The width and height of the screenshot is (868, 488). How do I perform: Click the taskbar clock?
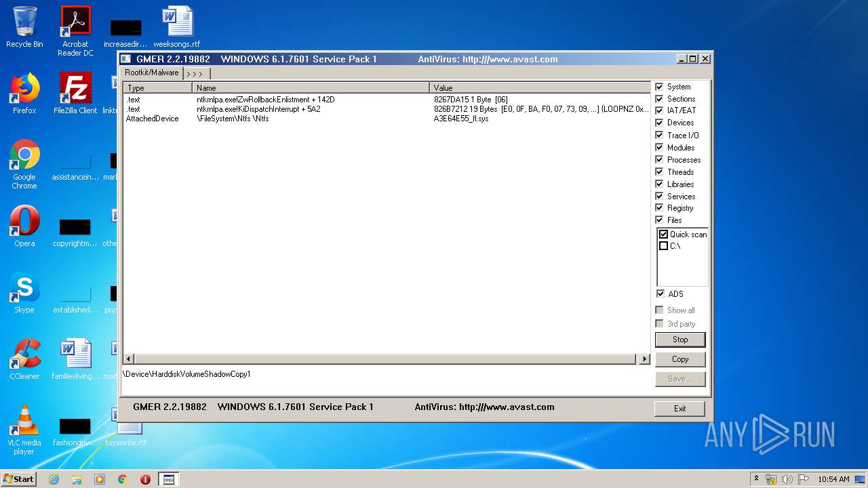[833, 479]
